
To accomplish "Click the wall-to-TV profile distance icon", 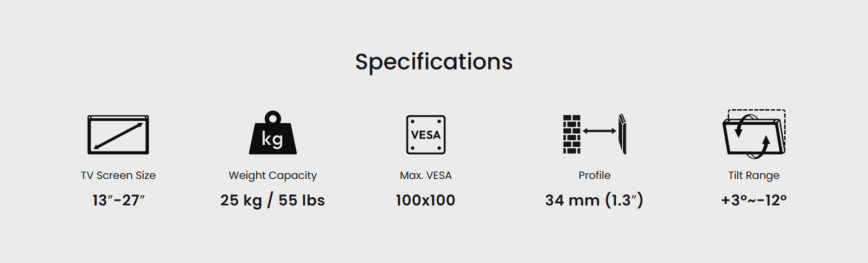I will (x=595, y=134).
